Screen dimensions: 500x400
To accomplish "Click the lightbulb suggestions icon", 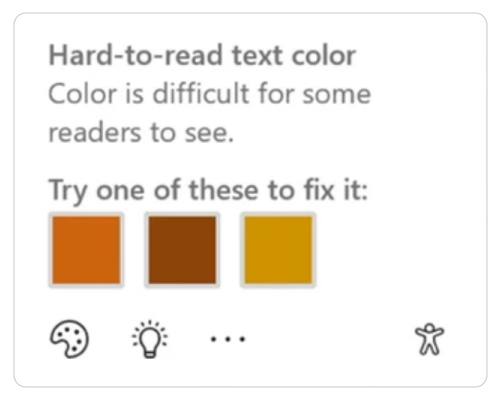I will pos(150,339).
